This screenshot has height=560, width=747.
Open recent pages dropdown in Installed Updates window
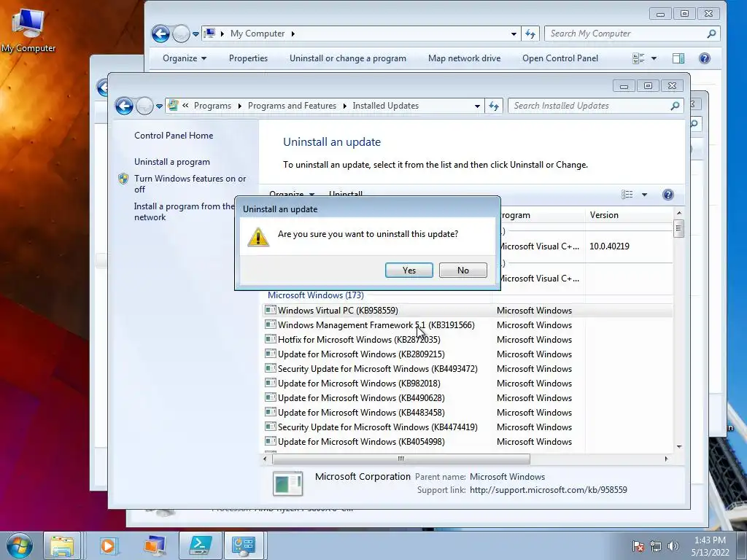[x=159, y=106]
